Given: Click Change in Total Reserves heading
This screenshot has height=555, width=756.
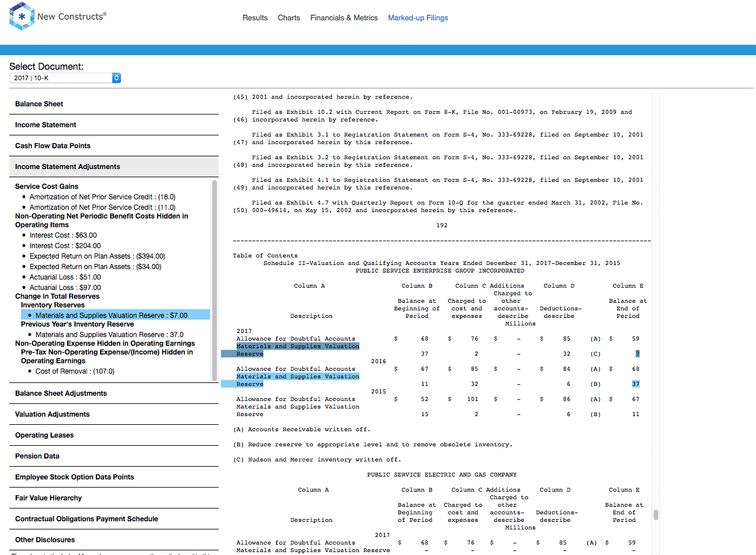Looking at the screenshot, I should coord(57,296).
